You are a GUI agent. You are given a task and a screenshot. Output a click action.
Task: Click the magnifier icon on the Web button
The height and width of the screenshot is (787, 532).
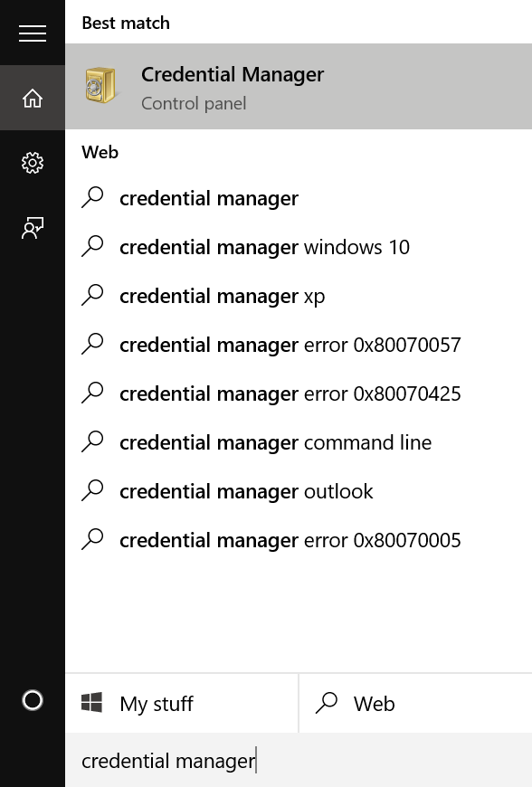(327, 703)
